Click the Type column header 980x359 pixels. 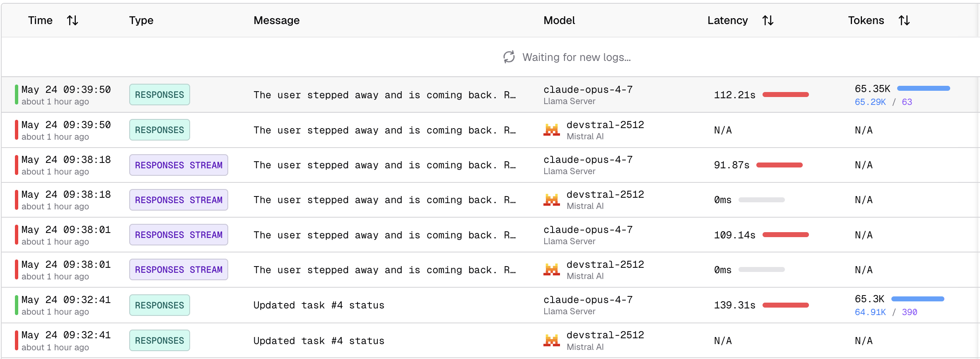click(141, 20)
